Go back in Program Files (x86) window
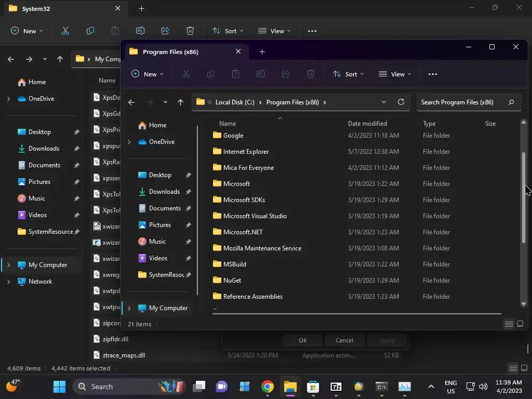The height and width of the screenshot is (399, 532). (131, 102)
